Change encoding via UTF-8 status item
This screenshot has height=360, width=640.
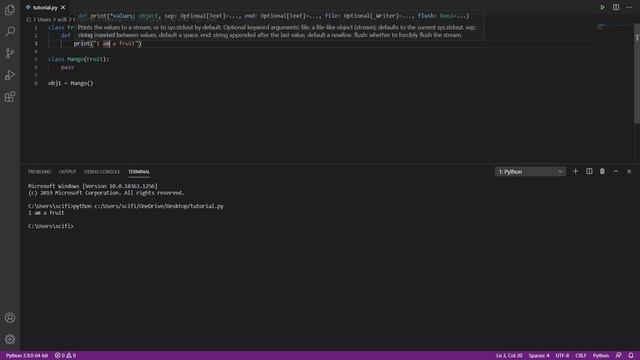pos(562,356)
